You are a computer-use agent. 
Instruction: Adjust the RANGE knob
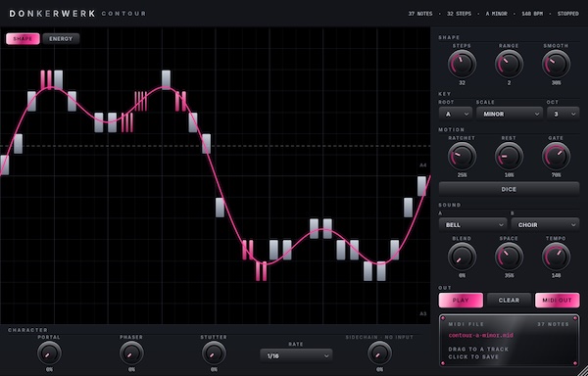coord(509,64)
